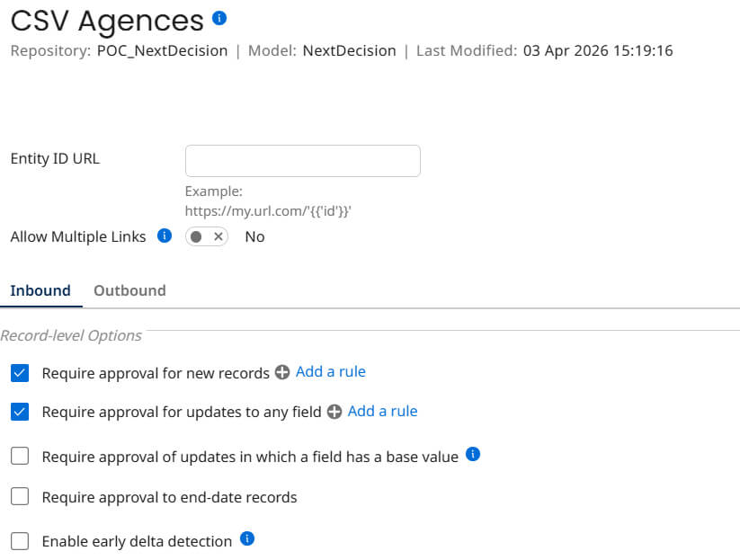This screenshot has width=740, height=560.
Task: Open the info tooltip beside CSV Agences title
Action: (218, 16)
